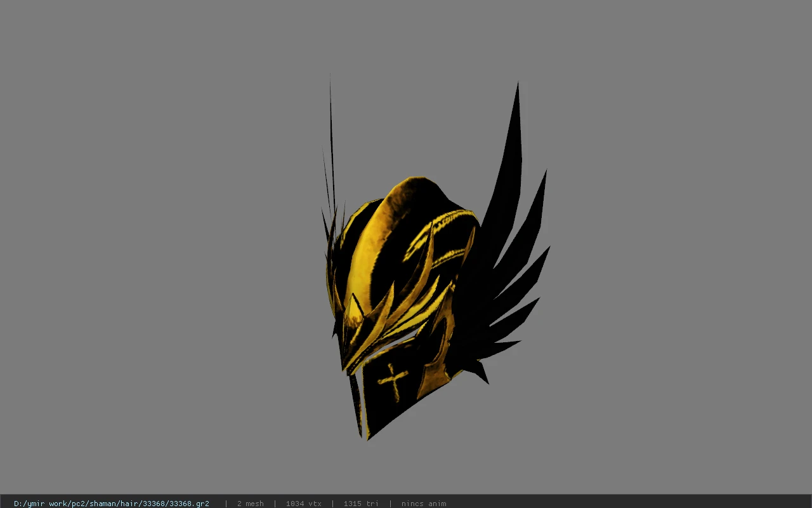Click the file path 'D:/ymir work/pc2/shaman/hair/33368/33368.gr2'
812x508 pixels.
click(112, 504)
